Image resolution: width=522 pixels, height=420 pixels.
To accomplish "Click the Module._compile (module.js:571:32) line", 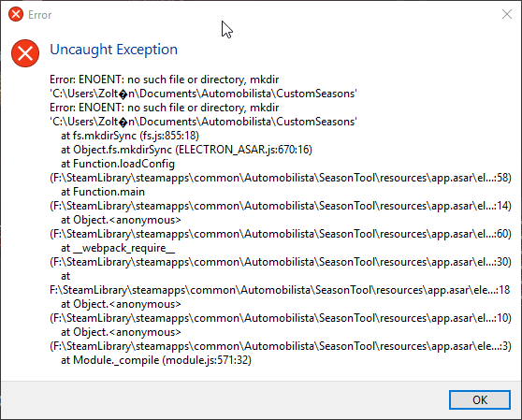I will [x=156, y=360].
